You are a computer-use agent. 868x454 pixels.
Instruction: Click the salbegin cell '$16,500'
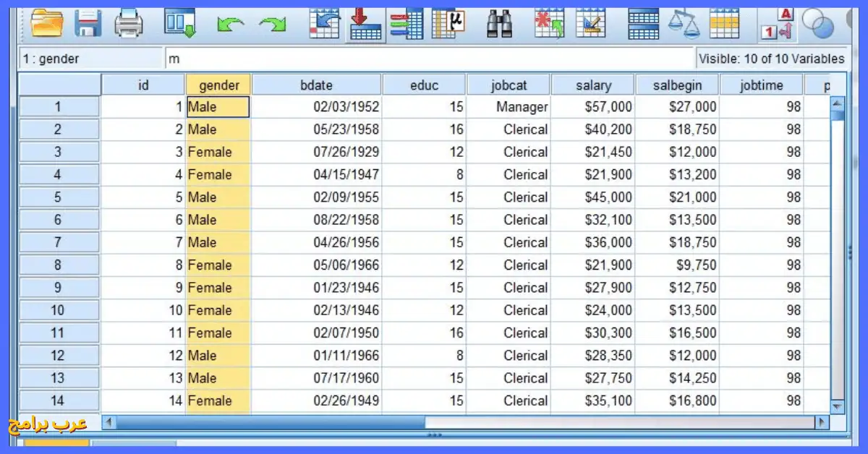(677, 333)
